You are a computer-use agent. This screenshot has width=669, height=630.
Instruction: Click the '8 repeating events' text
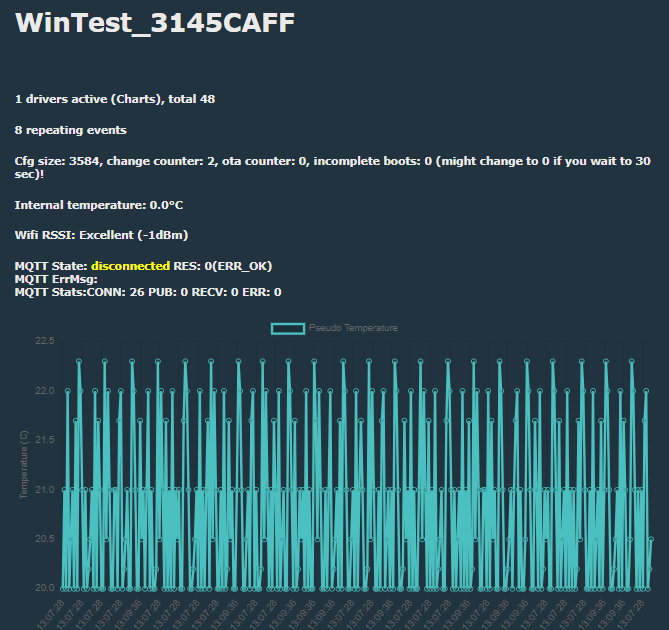tap(70, 130)
